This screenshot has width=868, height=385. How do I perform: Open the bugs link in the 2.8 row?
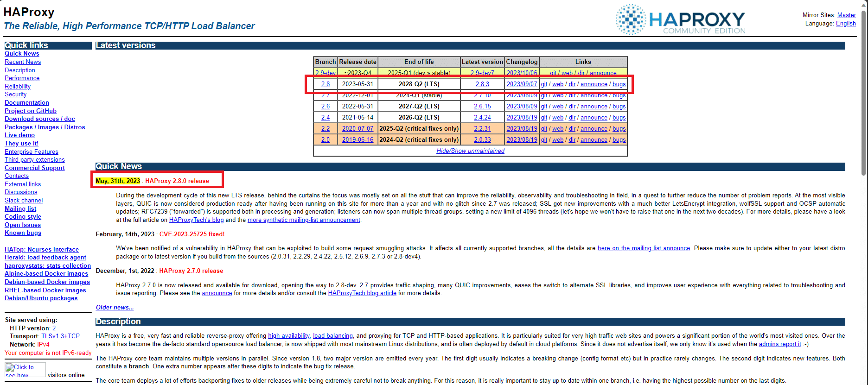[x=619, y=84]
